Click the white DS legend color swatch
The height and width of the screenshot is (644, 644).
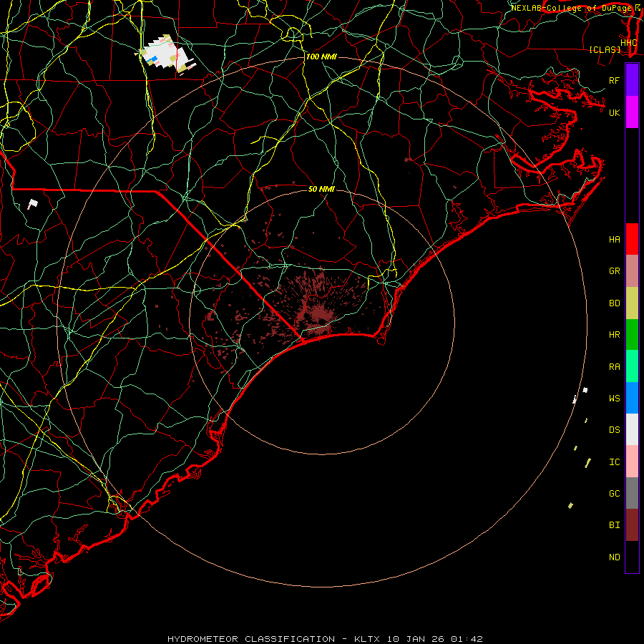click(x=632, y=429)
